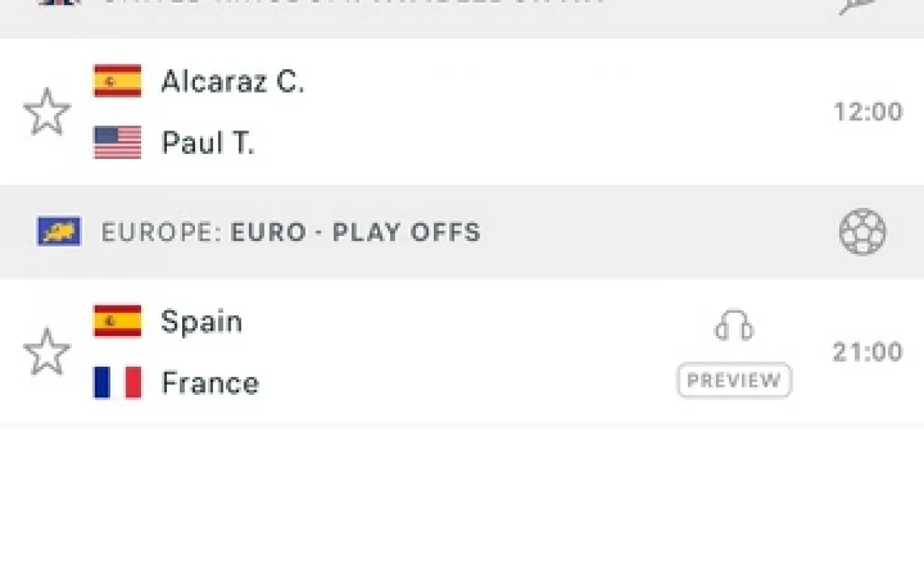Click the 12:00 match start time
The width and height of the screenshot is (924, 577).
coord(868,112)
